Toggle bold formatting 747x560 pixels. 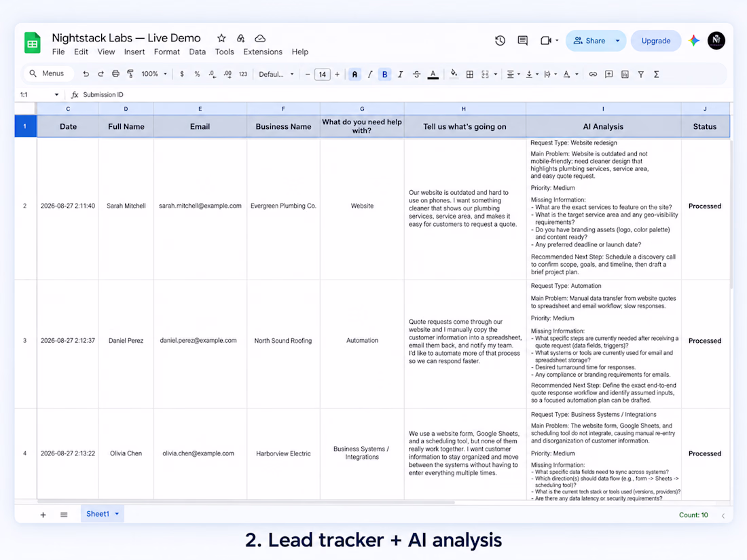coord(384,74)
